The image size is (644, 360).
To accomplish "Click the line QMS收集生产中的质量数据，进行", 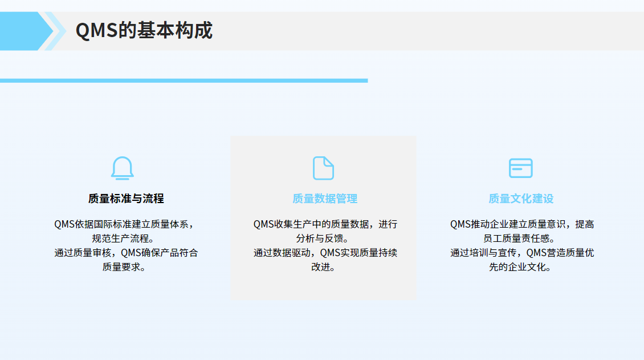I will (325, 224).
